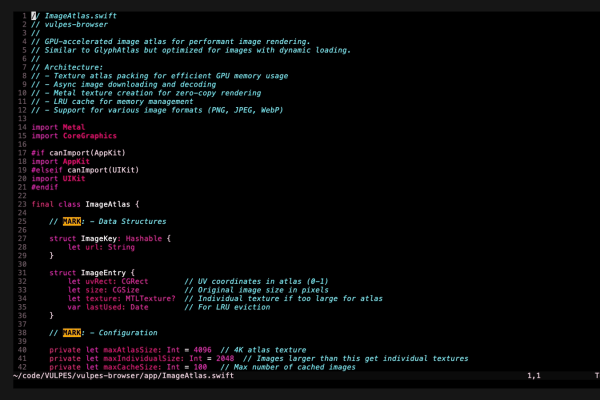
Task: Click 'final class ImageAtlas {' declaration
Action: coord(85,204)
